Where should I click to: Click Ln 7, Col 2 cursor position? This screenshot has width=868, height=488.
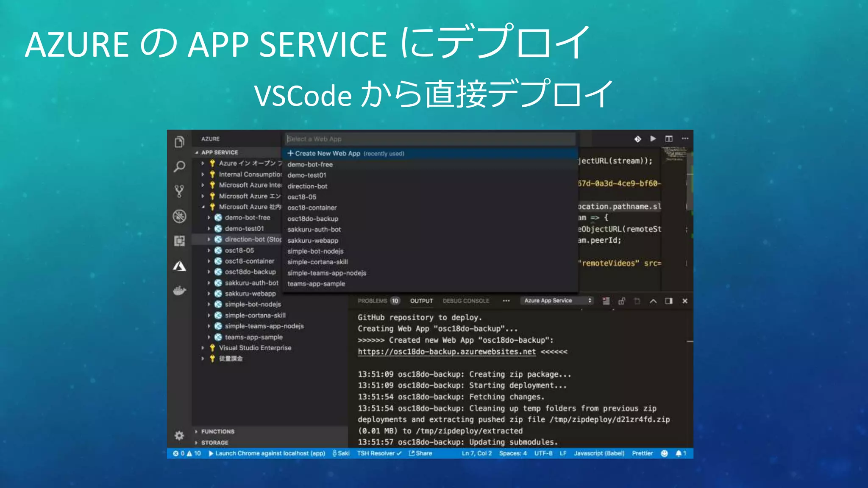click(477, 453)
